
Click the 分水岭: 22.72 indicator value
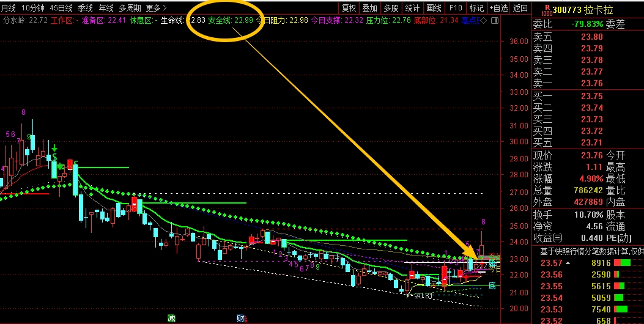tap(26, 21)
